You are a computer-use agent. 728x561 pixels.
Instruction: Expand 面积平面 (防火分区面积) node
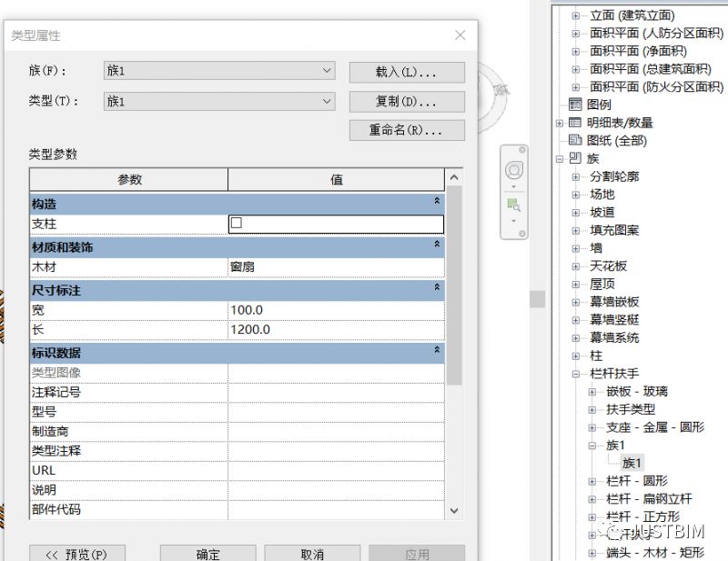pyautogui.click(x=576, y=87)
